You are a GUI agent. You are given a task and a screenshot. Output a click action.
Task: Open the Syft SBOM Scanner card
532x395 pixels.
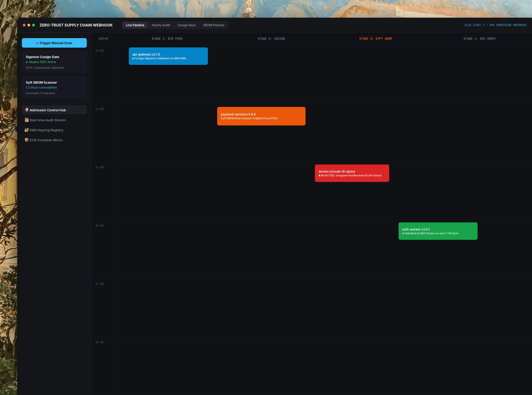54,88
